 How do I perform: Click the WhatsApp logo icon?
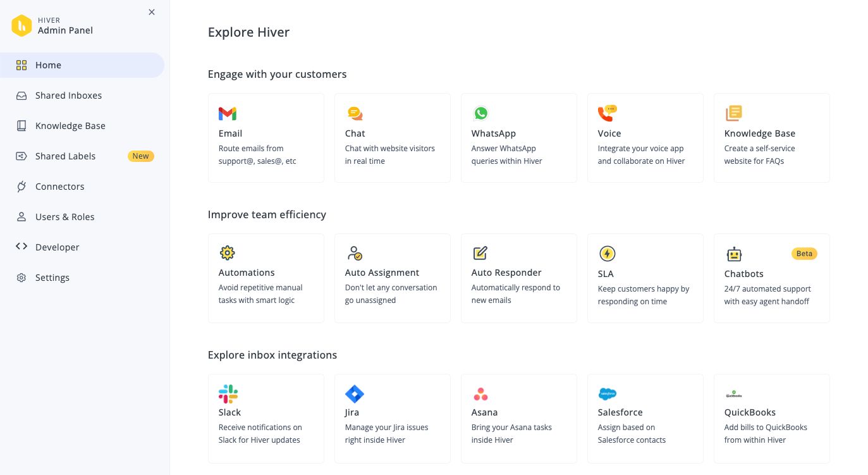tap(481, 113)
